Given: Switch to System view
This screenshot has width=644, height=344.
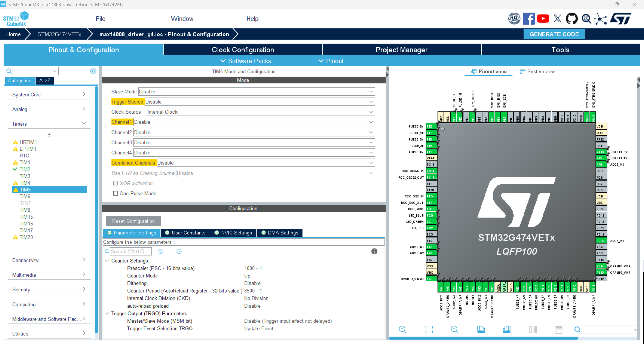Looking at the screenshot, I should pyautogui.click(x=537, y=72).
